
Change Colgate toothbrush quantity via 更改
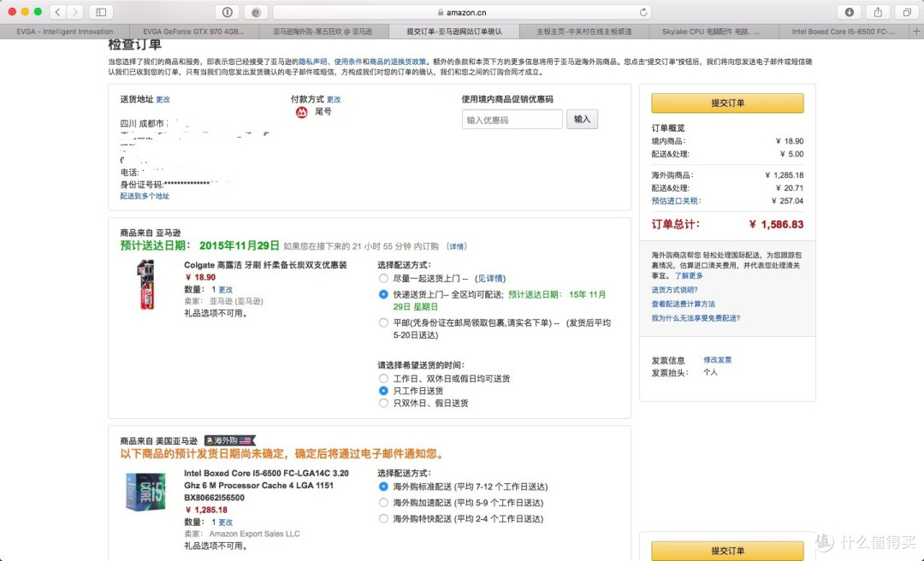[226, 290]
